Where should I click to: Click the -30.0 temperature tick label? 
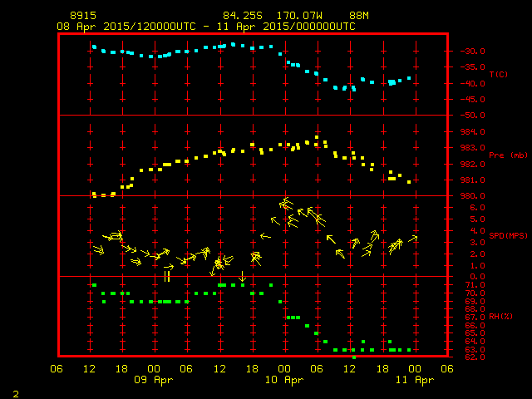point(472,52)
